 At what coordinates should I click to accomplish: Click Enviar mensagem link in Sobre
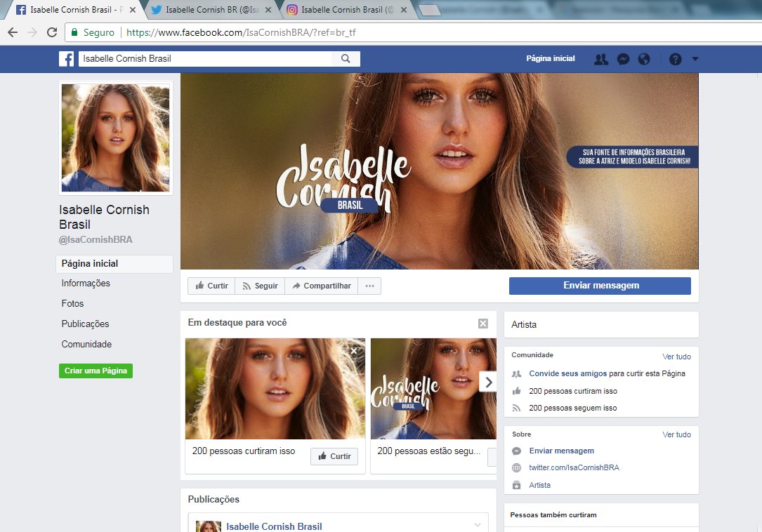click(561, 451)
